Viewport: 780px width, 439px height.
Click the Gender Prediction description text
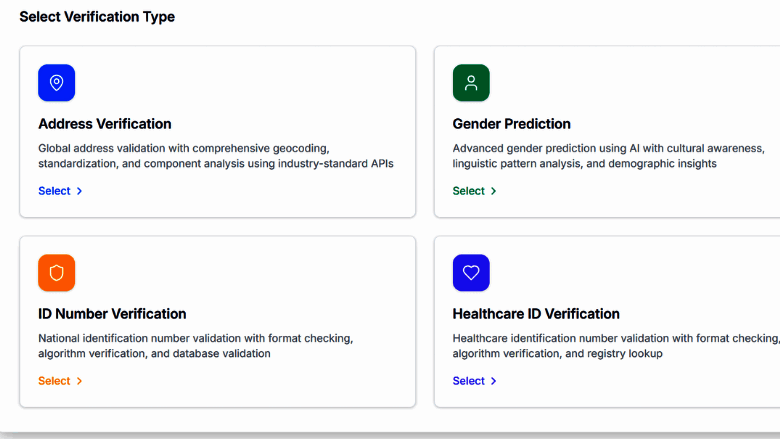click(608, 156)
